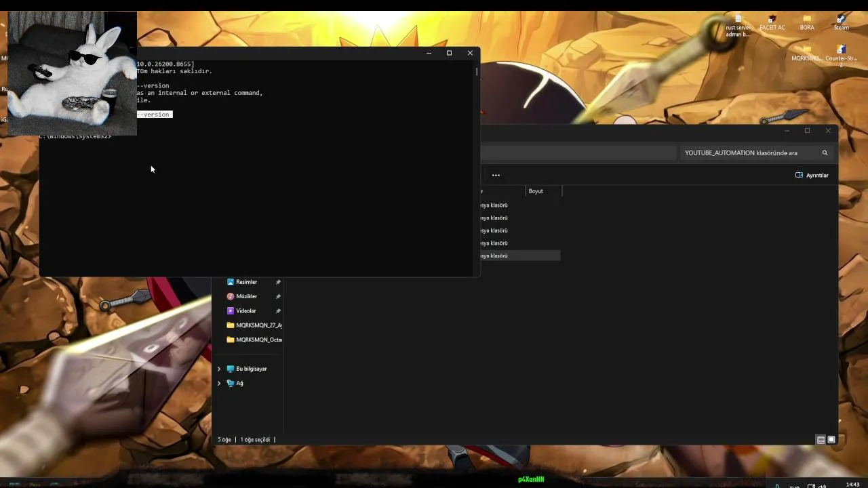This screenshot has width=868, height=488.
Task: Open Resimler in the Explorer sidebar
Action: [x=246, y=282]
